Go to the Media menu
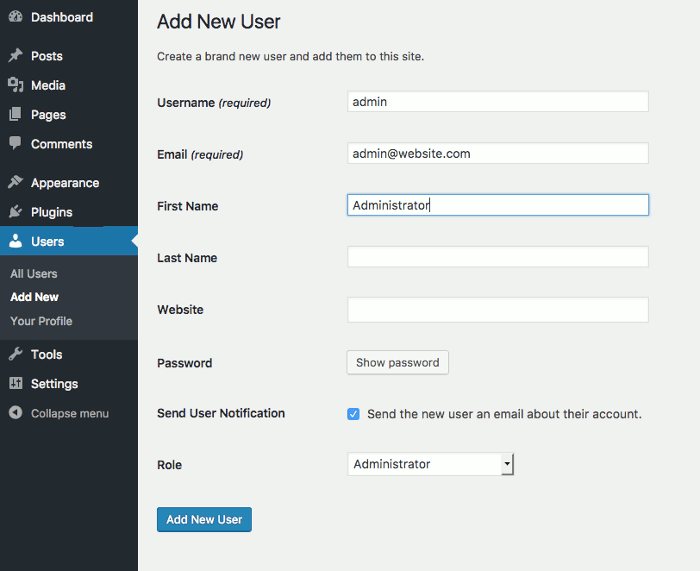 pyautogui.click(x=48, y=85)
